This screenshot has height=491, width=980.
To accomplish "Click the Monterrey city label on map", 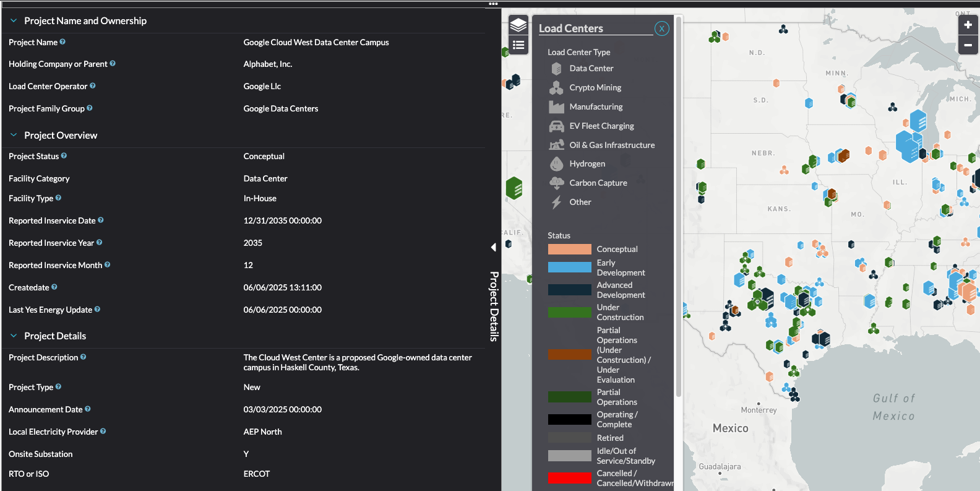I will pyautogui.click(x=759, y=411).
